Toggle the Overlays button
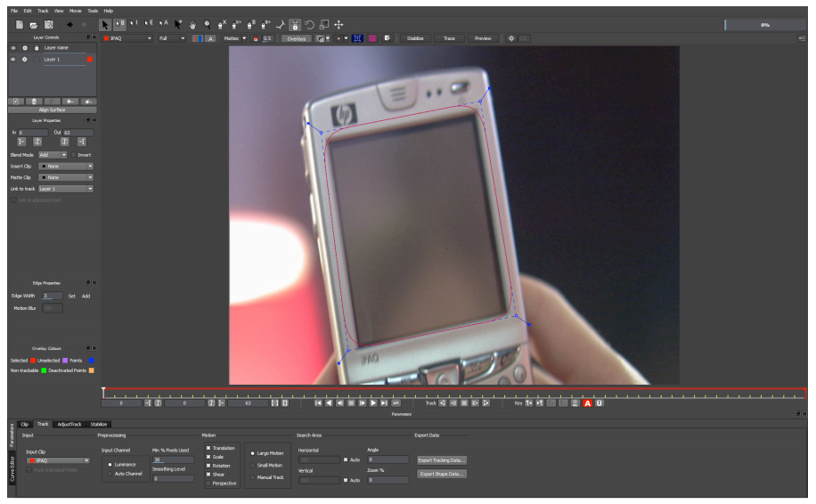816x504 pixels. pos(297,38)
